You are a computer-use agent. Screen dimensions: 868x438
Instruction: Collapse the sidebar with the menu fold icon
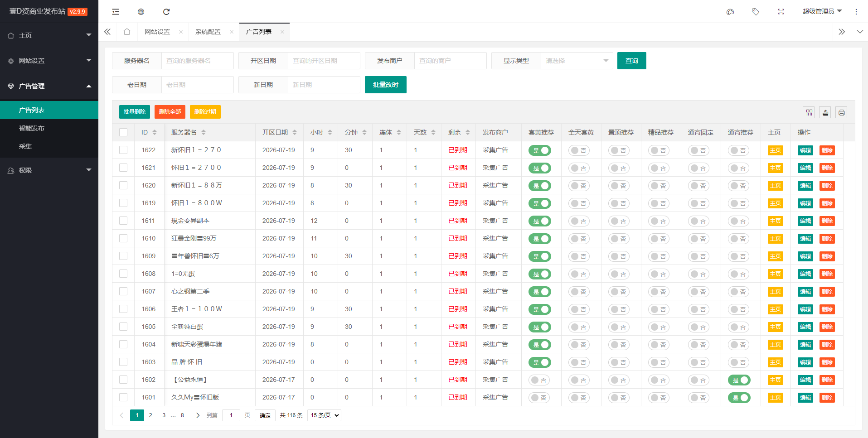point(116,12)
